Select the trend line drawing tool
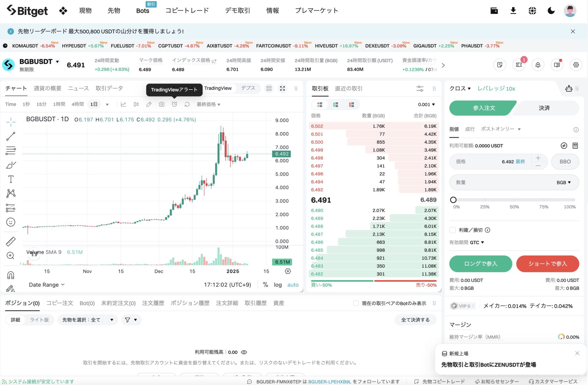Screen dimensions: 588x385 point(11,136)
